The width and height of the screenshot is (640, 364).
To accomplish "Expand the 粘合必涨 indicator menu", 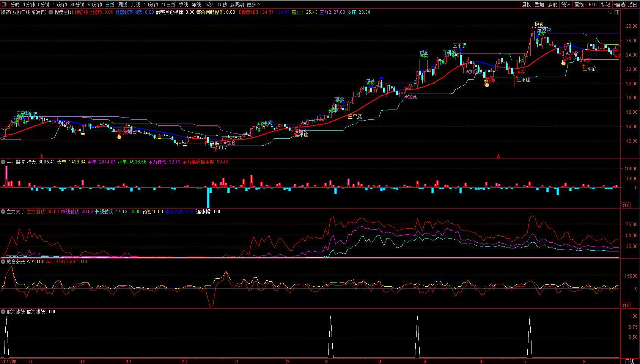I will tap(3, 262).
